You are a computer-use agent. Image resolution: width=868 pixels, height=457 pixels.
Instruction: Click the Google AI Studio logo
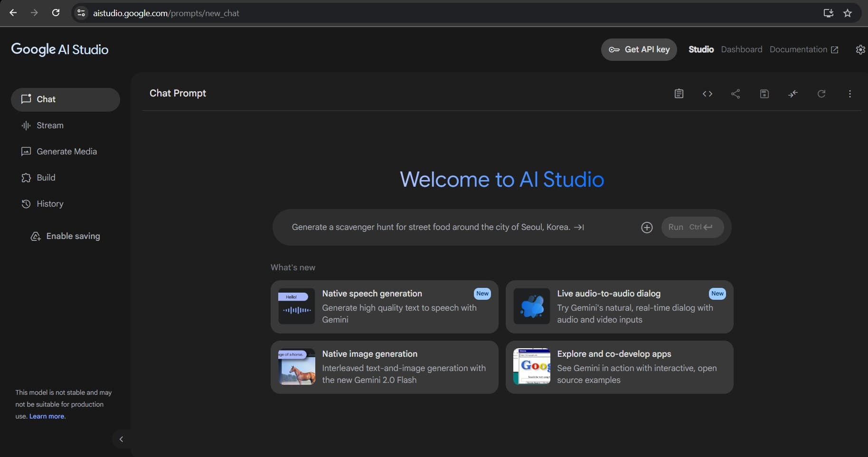[60, 49]
